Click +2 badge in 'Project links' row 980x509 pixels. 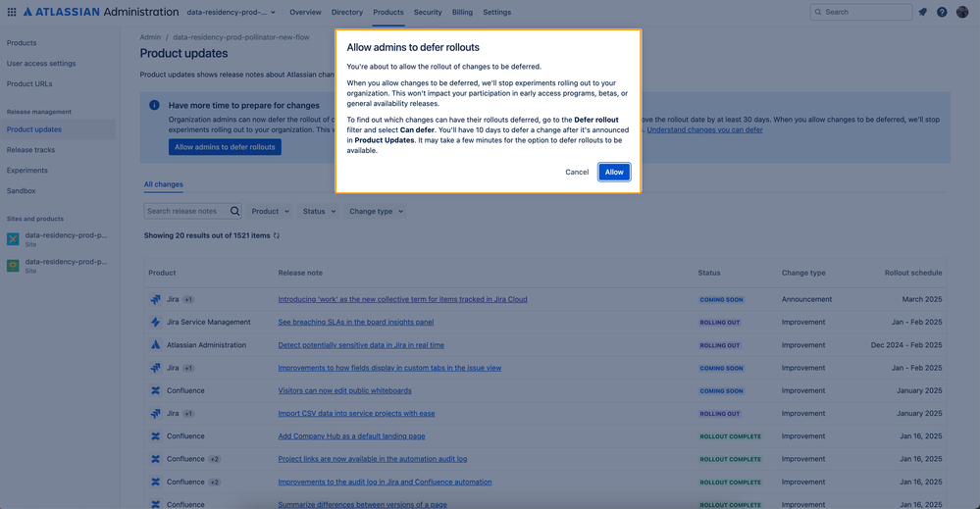click(x=215, y=459)
